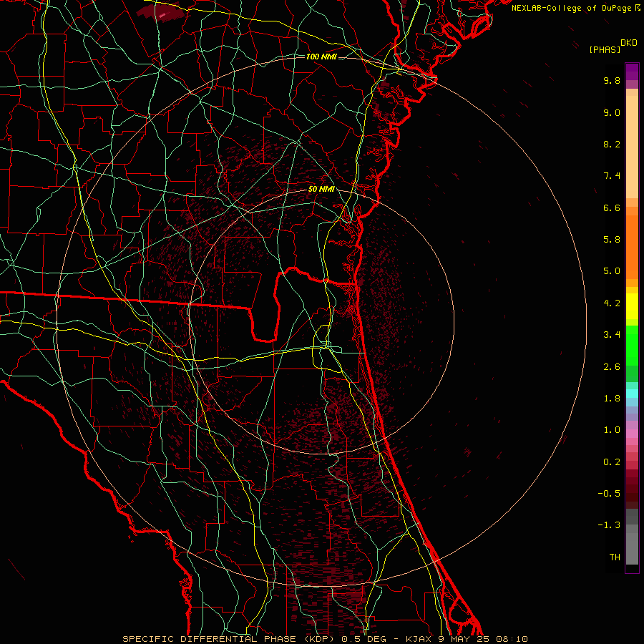Click the -1.3 value on the color scale
Viewport: 644px width, 644px height.
coord(609,525)
